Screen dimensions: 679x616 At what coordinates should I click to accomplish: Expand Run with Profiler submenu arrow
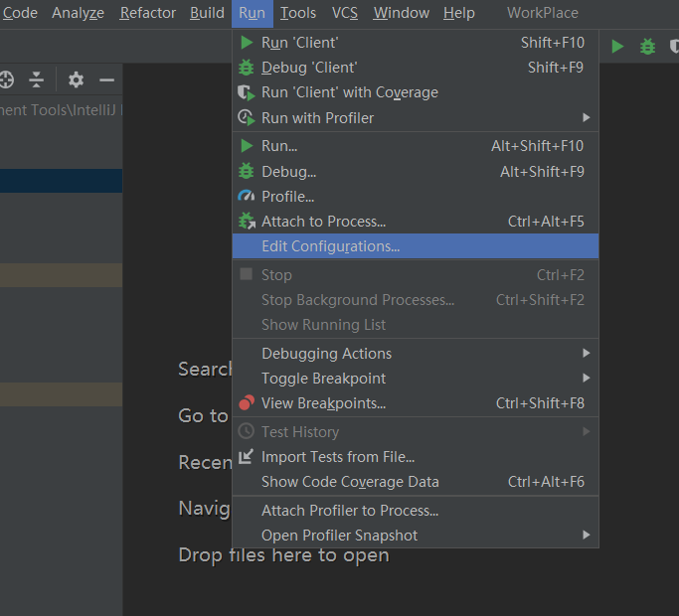point(586,118)
